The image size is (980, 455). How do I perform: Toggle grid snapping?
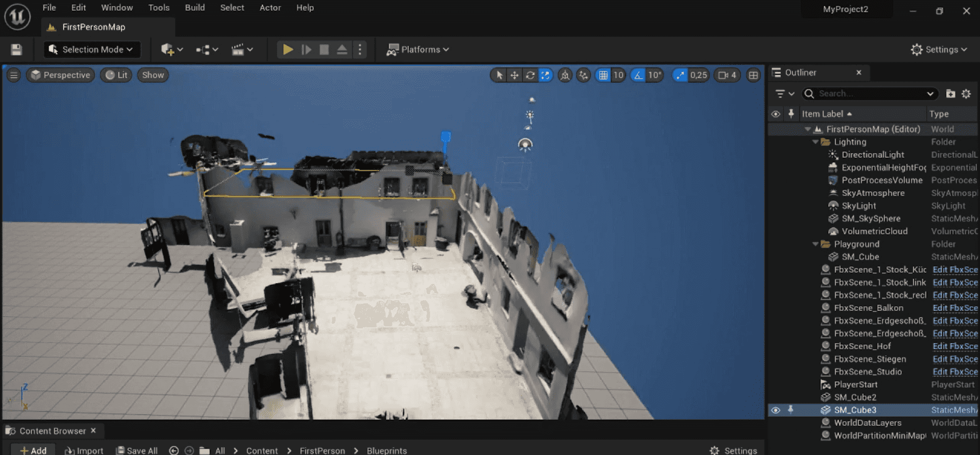tap(603, 75)
